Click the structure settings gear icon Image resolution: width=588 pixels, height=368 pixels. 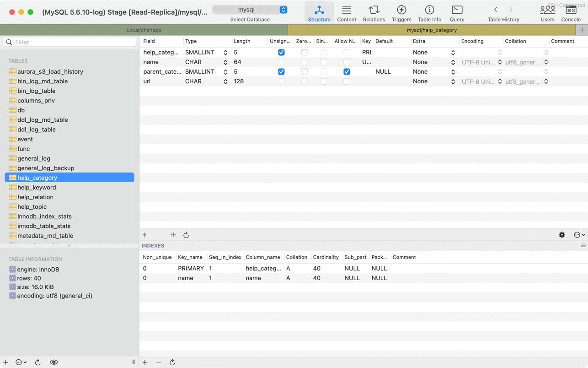point(562,235)
